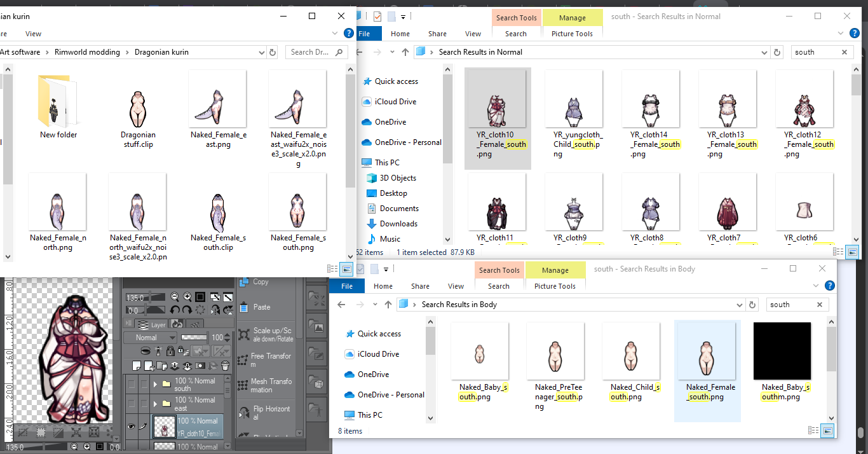868x454 pixels.
Task: Open the Share tab in Body search window
Action: pyautogui.click(x=420, y=286)
